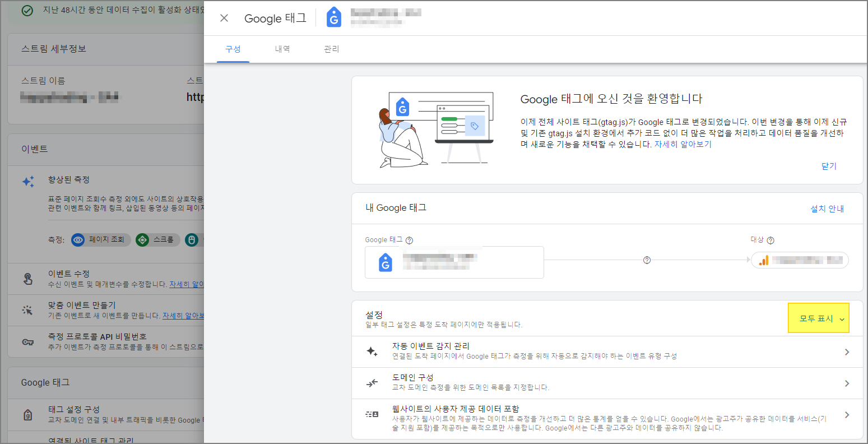Click eye icon on 페이지 조회 chip
This screenshot has height=444, width=868.
[78, 240]
